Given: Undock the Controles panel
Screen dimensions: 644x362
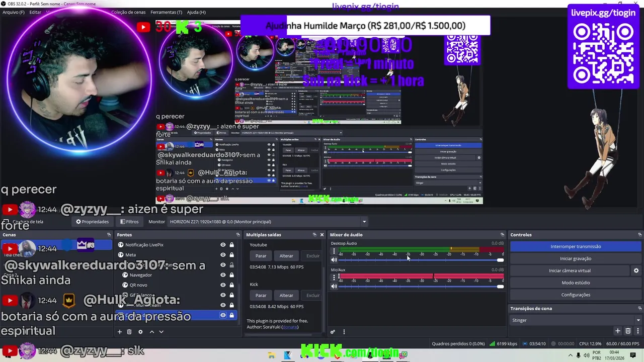Looking at the screenshot, I should click(x=639, y=235).
